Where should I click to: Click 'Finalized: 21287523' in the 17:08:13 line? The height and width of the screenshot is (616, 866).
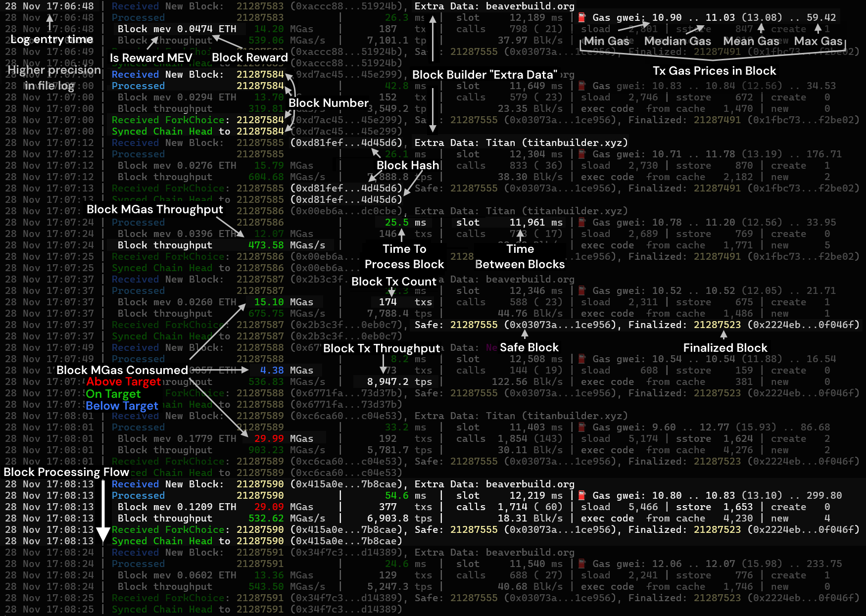click(684, 529)
